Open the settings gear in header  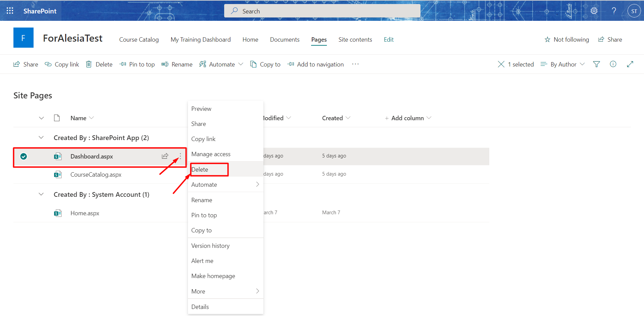click(x=594, y=11)
